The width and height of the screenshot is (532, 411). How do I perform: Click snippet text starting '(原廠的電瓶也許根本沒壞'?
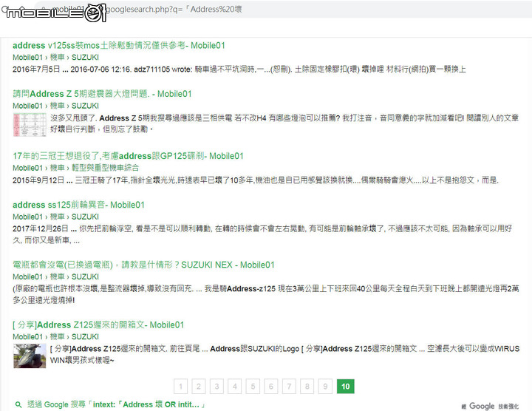tap(266, 294)
